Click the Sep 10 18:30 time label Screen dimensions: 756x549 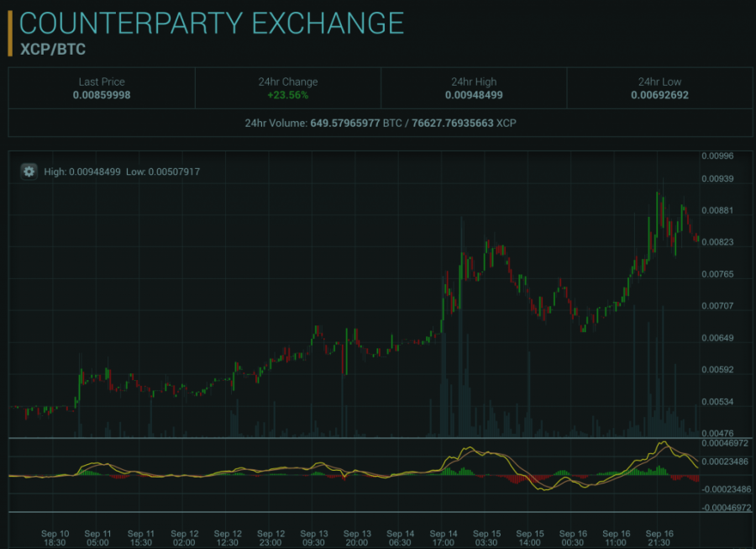tap(55, 538)
